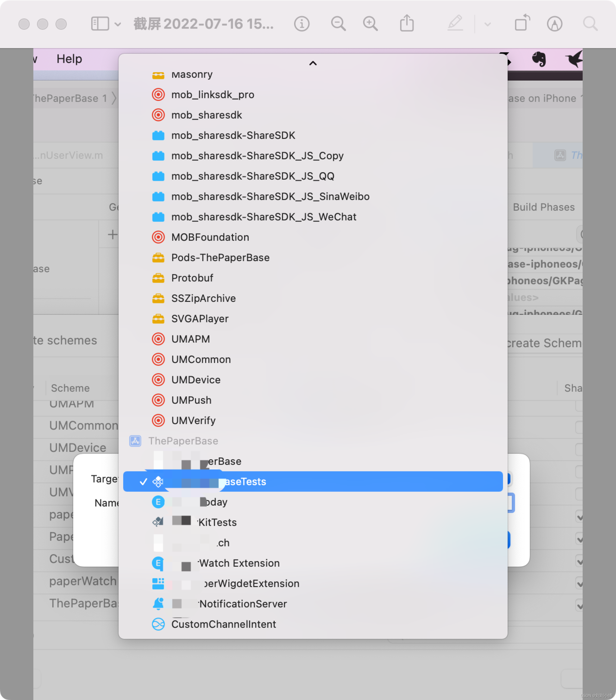The width and height of the screenshot is (616, 700).
Task: Zoom in with the plus magnifier
Action: coord(370,24)
